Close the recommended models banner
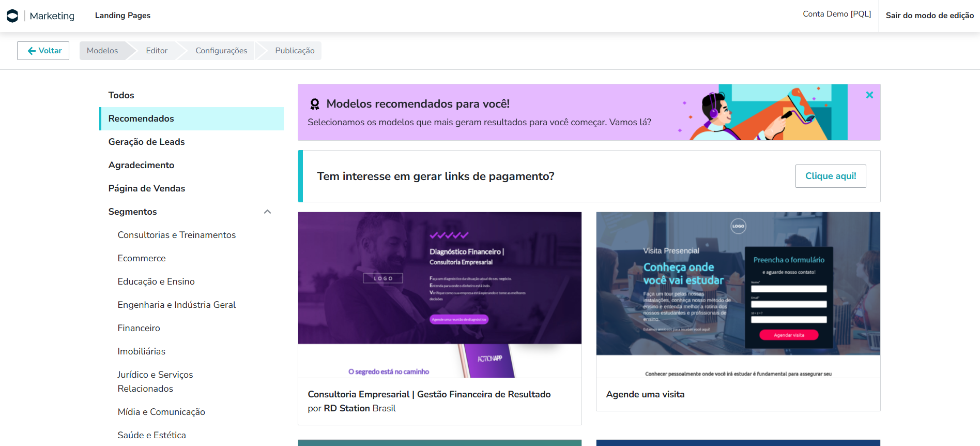 869,95
